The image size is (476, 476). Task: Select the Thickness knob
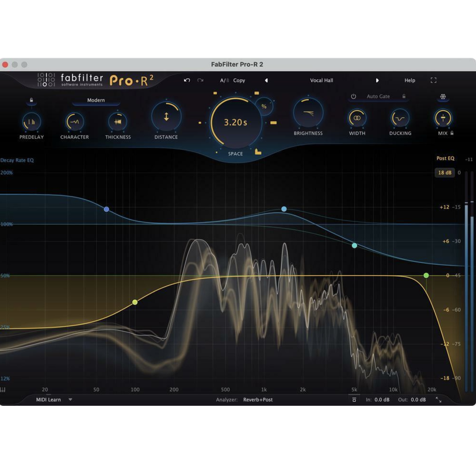118,121
